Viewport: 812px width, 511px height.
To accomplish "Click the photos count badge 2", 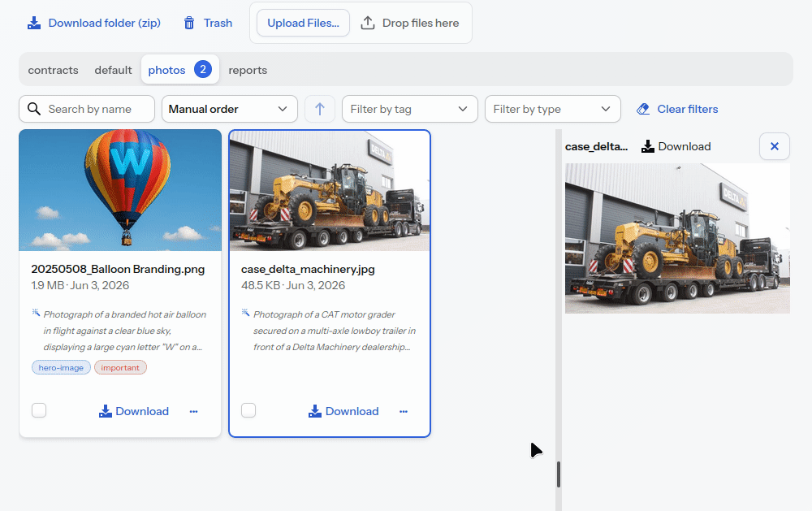I will pyautogui.click(x=203, y=69).
